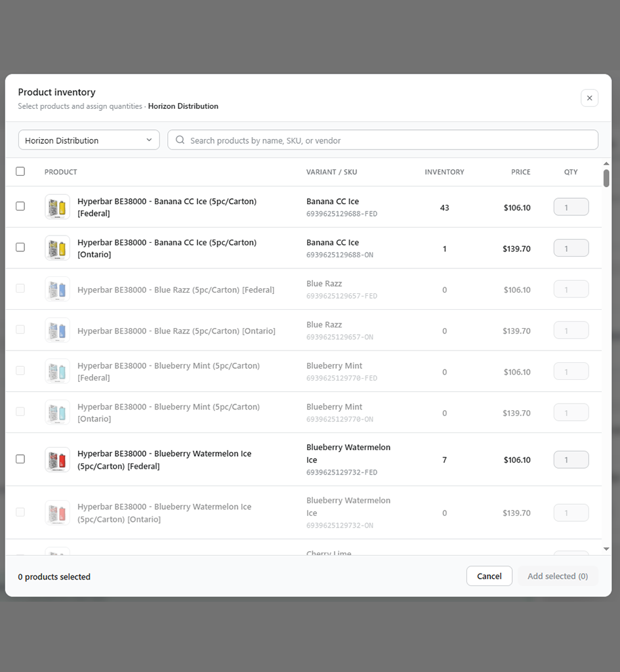The height and width of the screenshot is (672, 620).
Task: Click SKU 6939625129732-FED
Action: (342, 472)
